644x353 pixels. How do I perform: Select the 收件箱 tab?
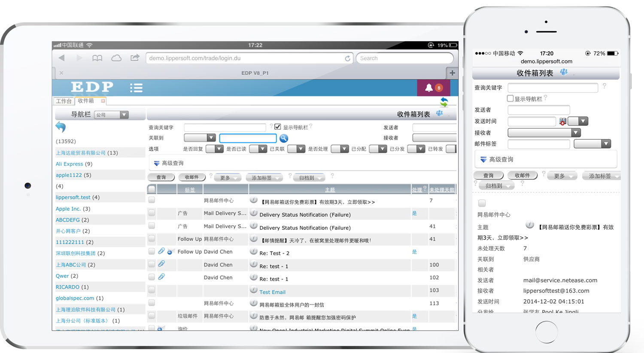[86, 100]
